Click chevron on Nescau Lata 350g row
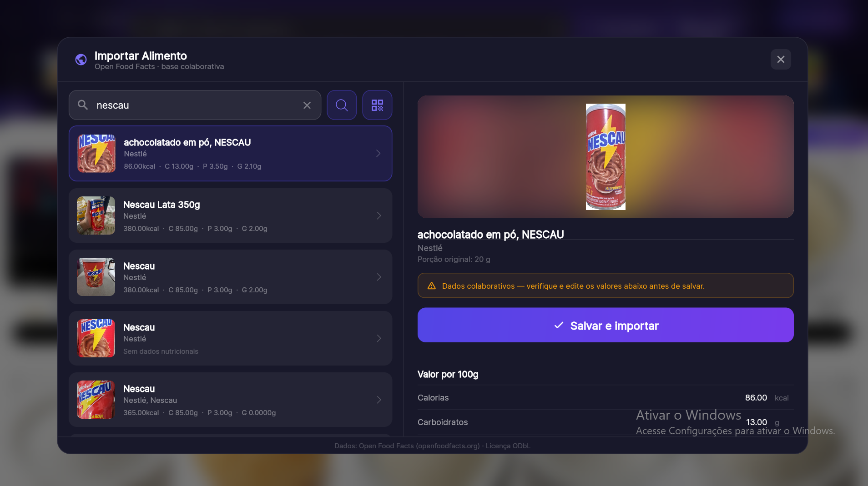The height and width of the screenshot is (486, 868). 379,215
